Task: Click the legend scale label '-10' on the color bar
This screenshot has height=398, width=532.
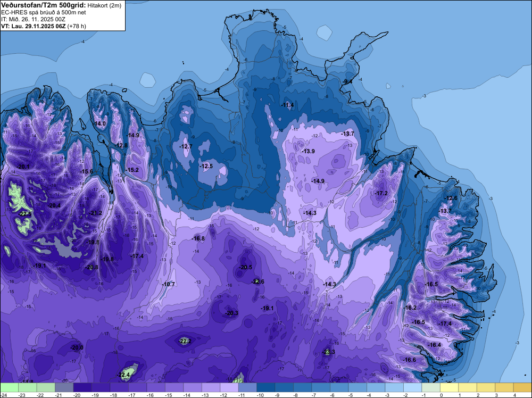Action: pos(260,395)
